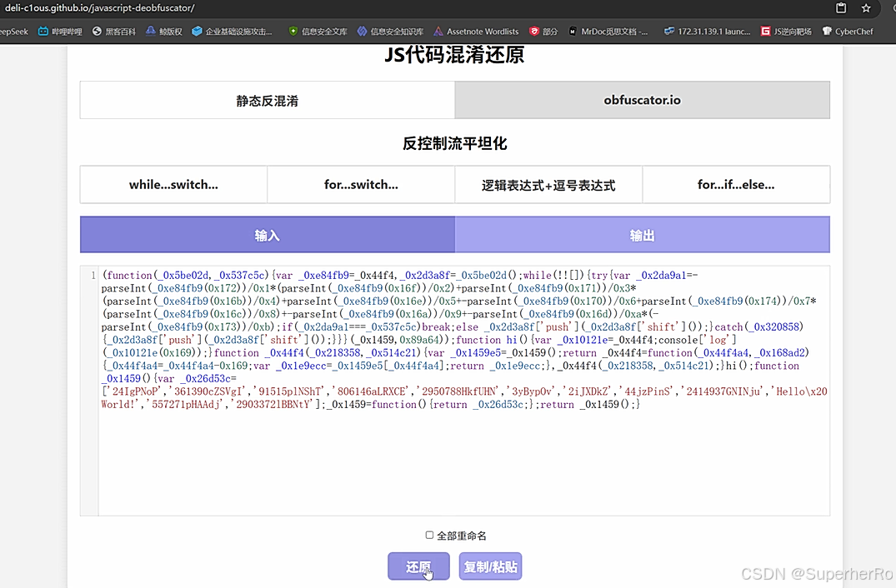Click line number 1 in editor gutter
The image size is (896, 588).
point(93,275)
